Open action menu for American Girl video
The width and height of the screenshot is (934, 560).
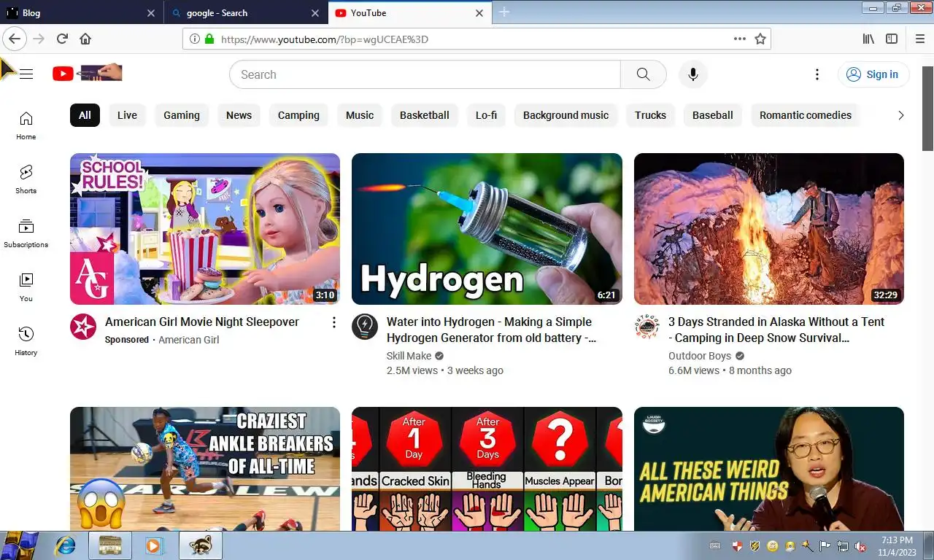[333, 322]
